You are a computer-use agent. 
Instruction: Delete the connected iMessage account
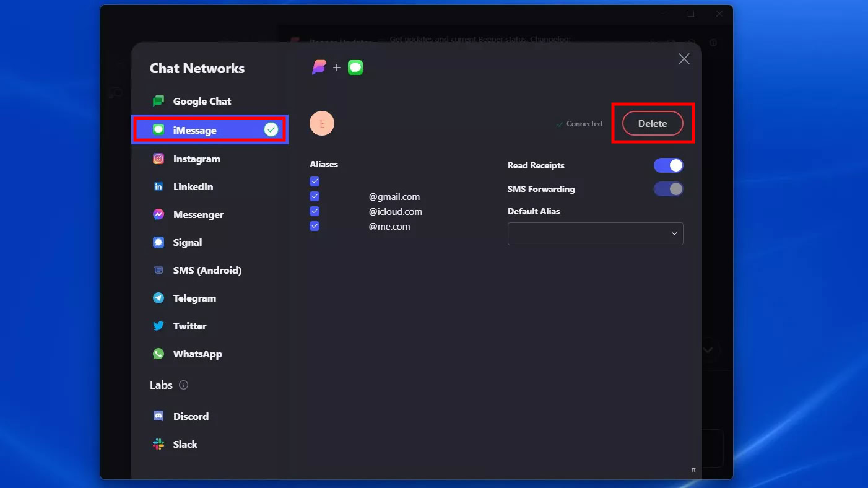click(x=653, y=123)
